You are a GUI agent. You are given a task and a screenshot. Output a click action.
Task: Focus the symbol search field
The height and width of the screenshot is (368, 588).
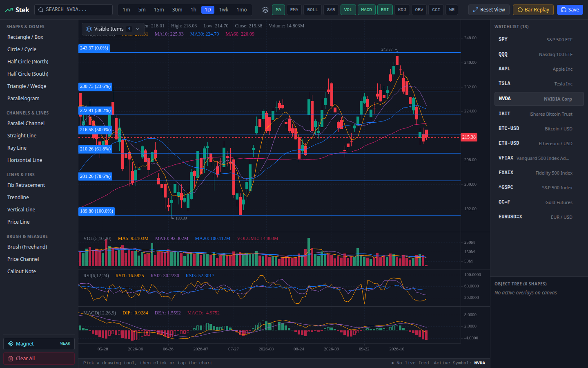pos(73,10)
